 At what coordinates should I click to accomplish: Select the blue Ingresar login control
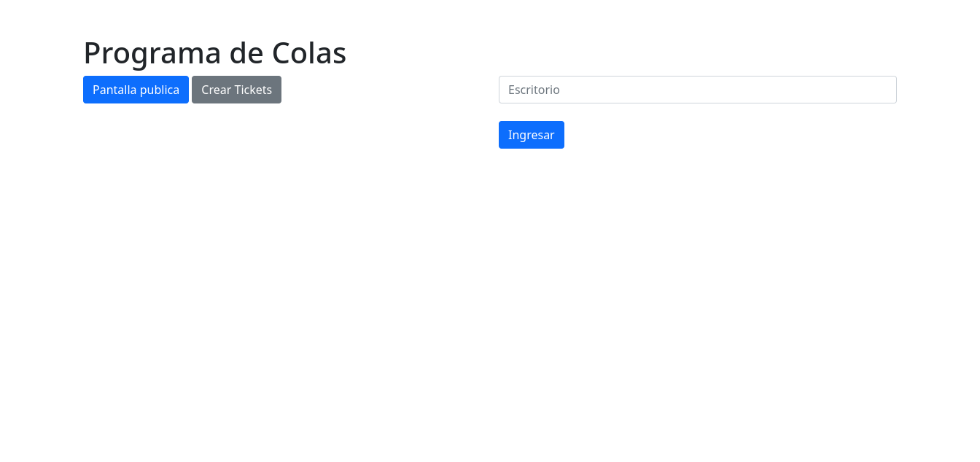532,135
